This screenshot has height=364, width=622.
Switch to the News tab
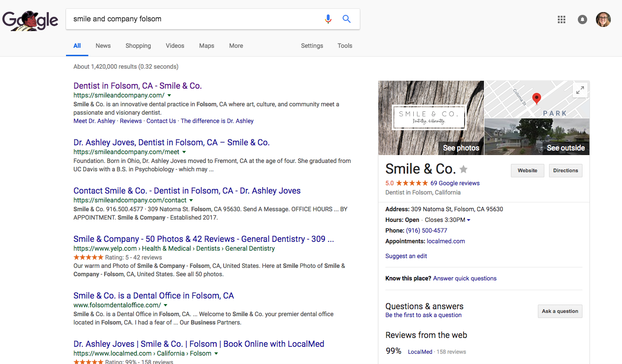103,45
